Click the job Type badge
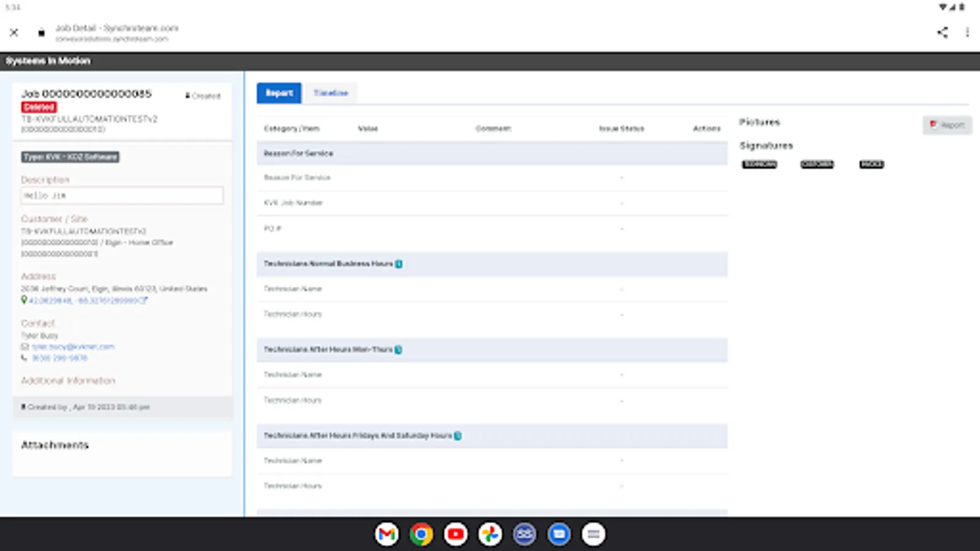Image resolution: width=980 pixels, height=551 pixels. (70, 157)
